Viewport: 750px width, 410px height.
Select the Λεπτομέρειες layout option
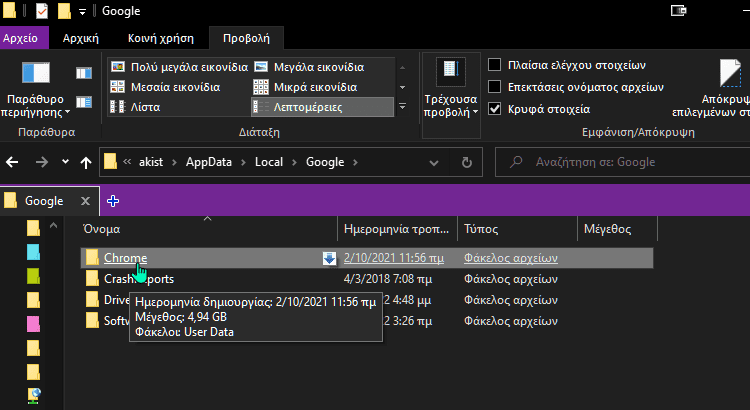tap(322, 107)
